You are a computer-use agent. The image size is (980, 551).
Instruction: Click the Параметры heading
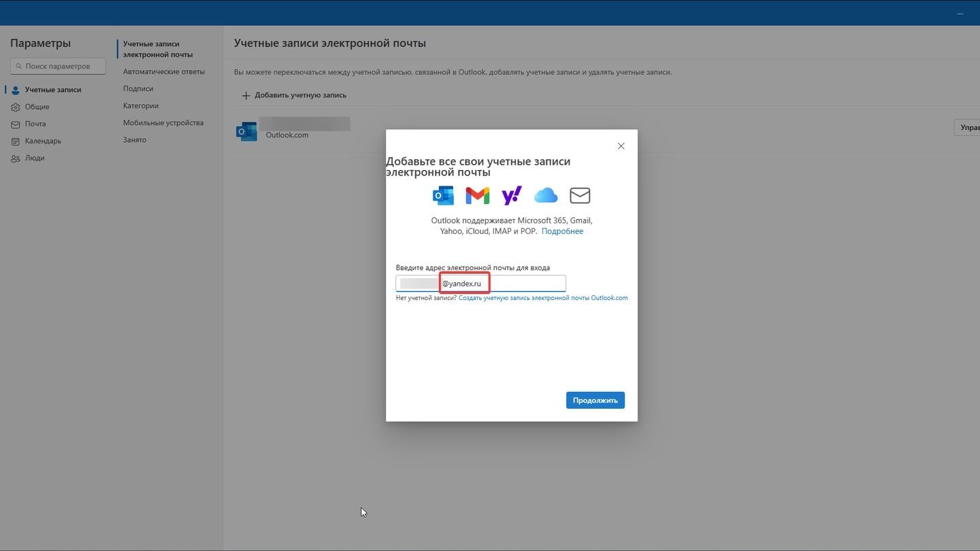coord(40,43)
